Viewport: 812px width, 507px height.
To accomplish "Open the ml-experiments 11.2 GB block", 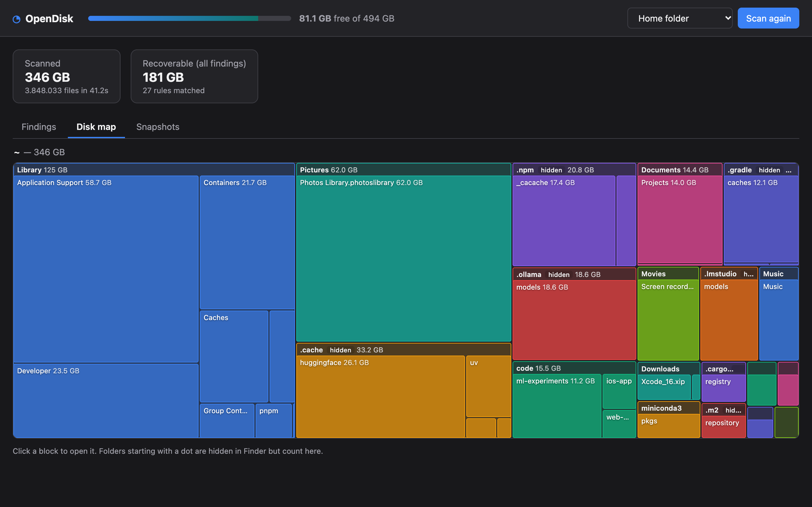I will tap(557, 406).
